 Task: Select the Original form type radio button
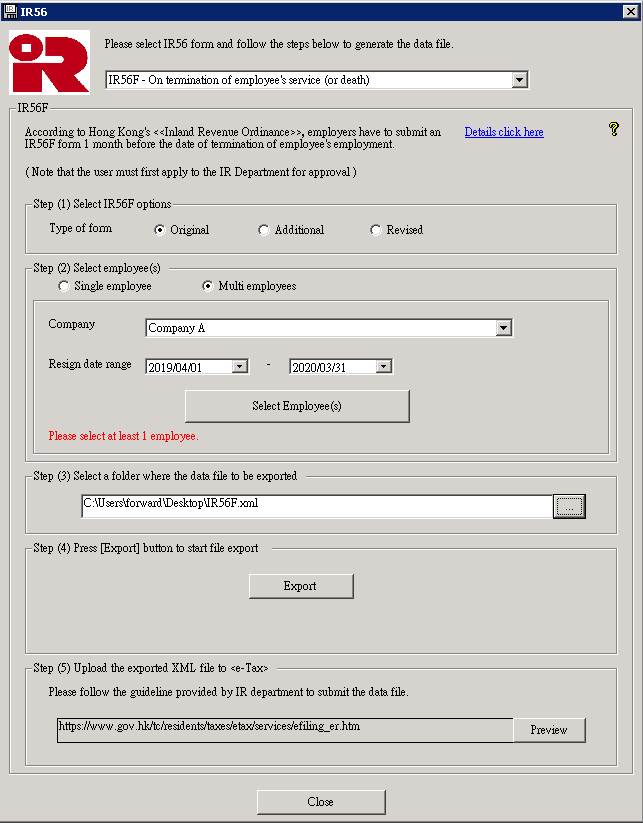tap(160, 230)
